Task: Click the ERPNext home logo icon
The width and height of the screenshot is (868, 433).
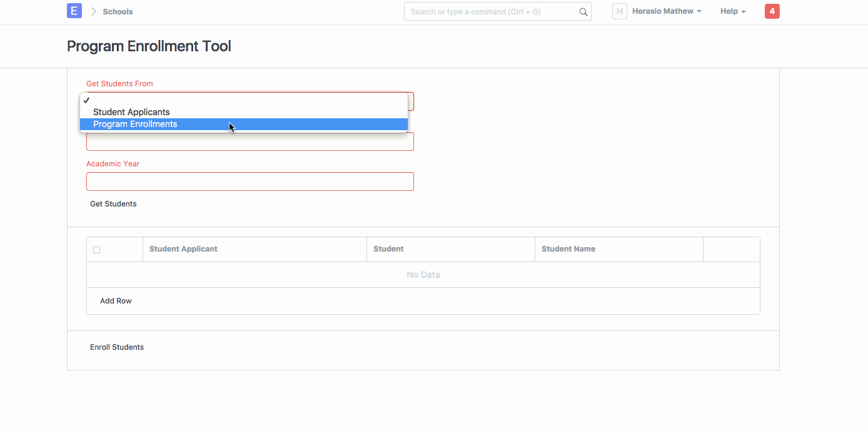Action: click(x=74, y=11)
